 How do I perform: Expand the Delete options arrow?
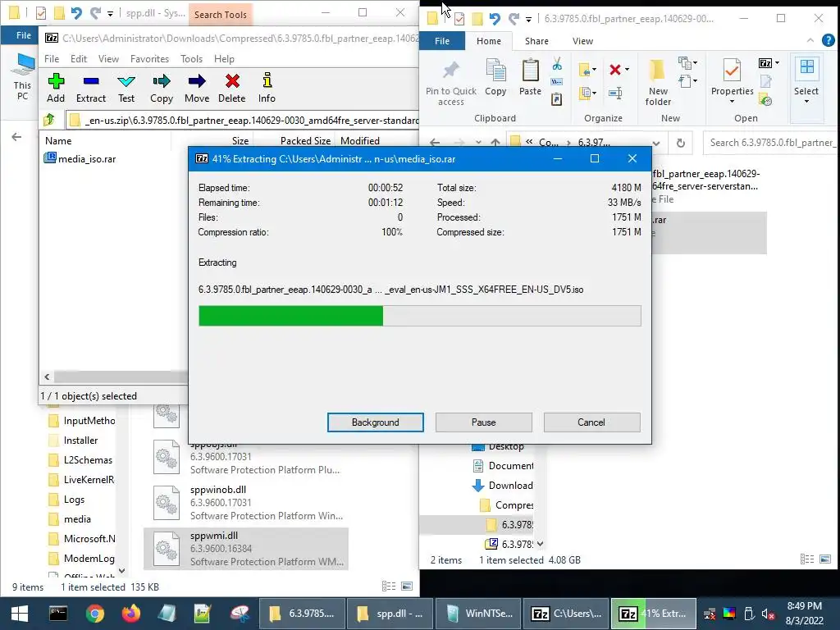coord(628,70)
